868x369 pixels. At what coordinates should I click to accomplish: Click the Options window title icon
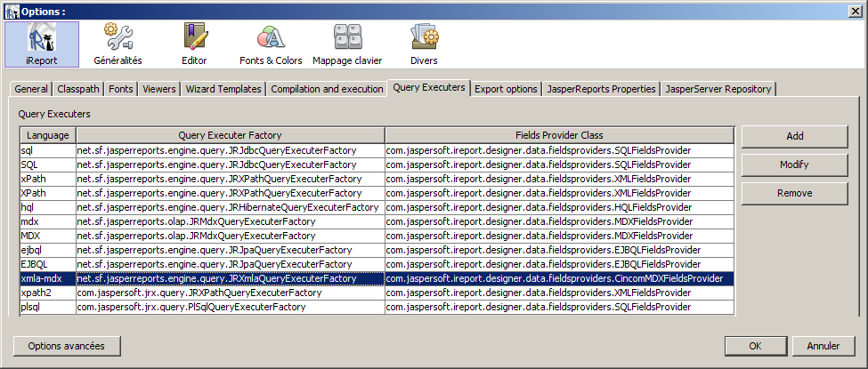point(11,9)
